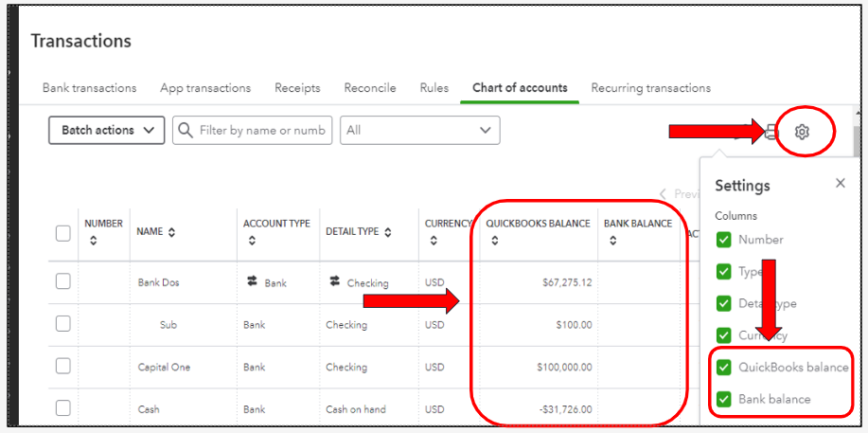The height and width of the screenshot is (433, 868).
Task: Sort by Detail Type column arrows
Action: point(386,232)
